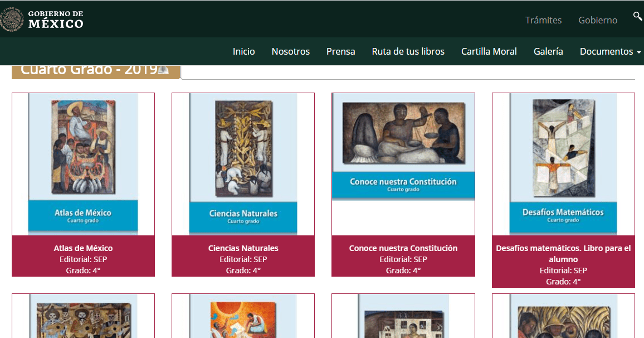Open the Ciencias Naturales book cover
This screenshot has height=338, width=644.
click(x=243, y=164)
